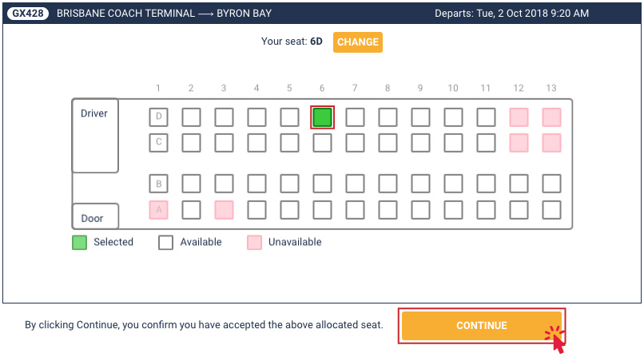The width and height of the screenshot is (644, 361).
Task: Choose seat 9B in the middle section
Action: pyautogui.click(x=420, y=184)
